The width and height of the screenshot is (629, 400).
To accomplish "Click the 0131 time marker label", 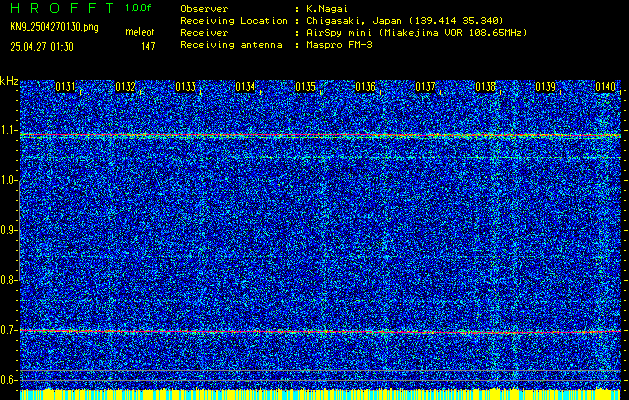I will 65,87.
